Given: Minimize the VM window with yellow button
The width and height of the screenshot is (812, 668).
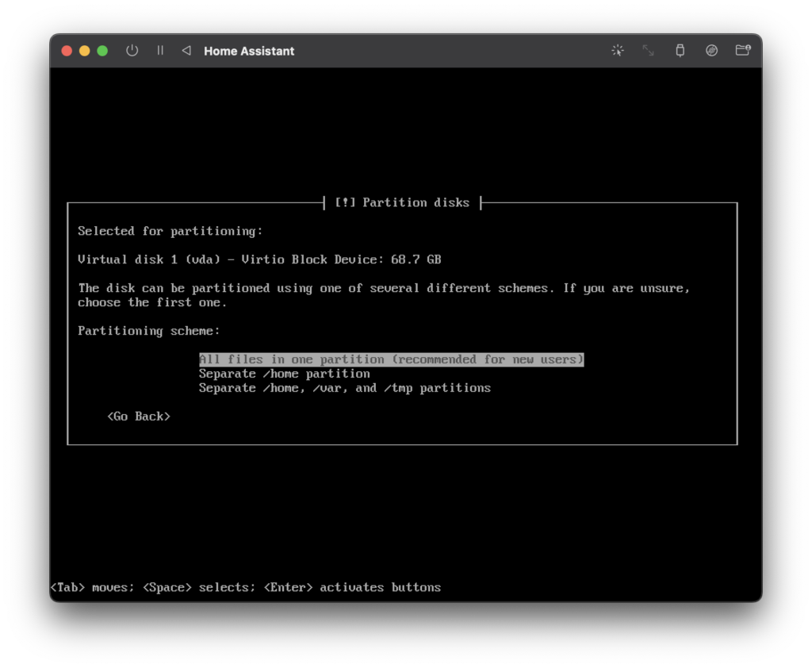Looking at the screenshot, I should point(84,51).
